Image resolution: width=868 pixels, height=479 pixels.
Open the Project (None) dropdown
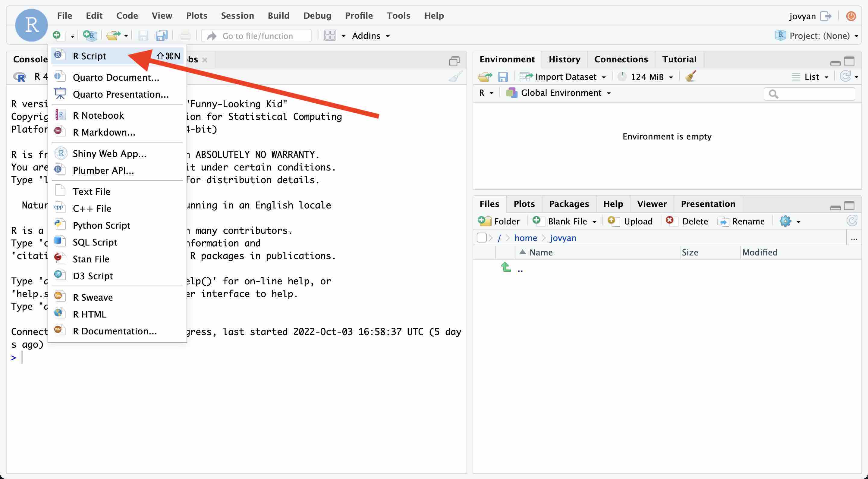click(819, 35)
